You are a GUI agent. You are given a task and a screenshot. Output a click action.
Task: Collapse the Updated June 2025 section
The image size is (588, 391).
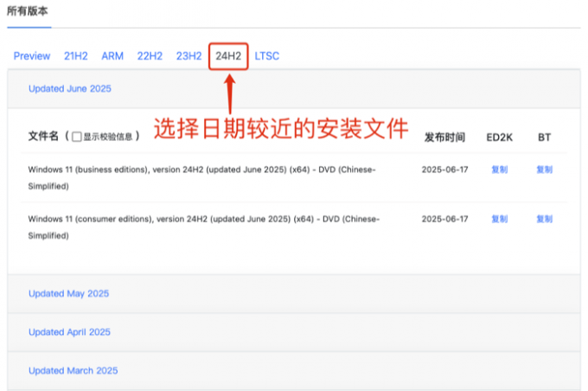click(x=70, y=88)
